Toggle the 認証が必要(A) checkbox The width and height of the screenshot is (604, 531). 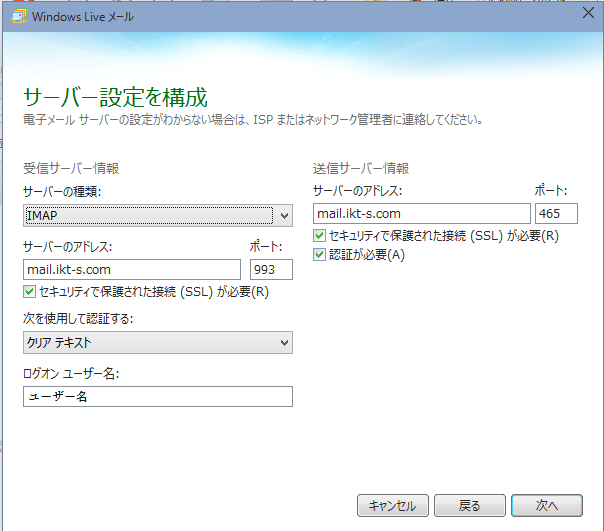click(319, 255)
